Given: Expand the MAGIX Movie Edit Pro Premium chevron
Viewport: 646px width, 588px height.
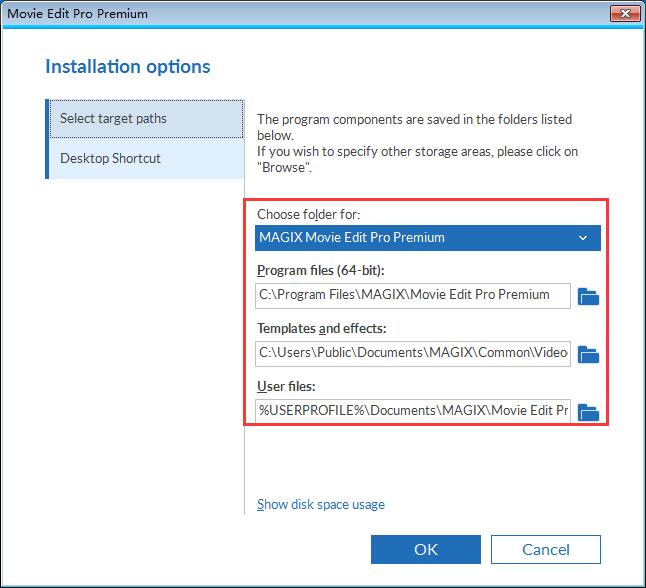Looking at the screenshot, I should pos(583,238).
